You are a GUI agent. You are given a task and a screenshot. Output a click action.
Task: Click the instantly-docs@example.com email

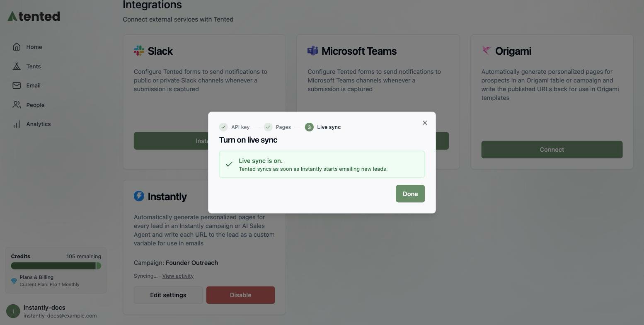pos(60,316)
